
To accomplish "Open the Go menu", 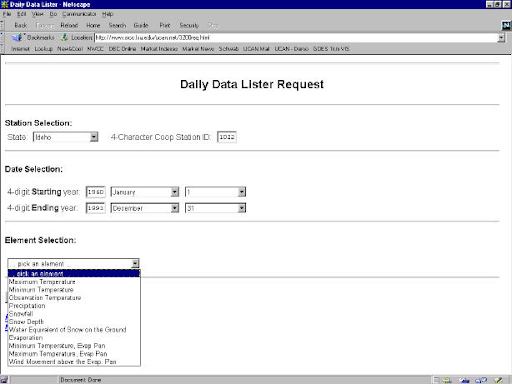I will point(53,14).
